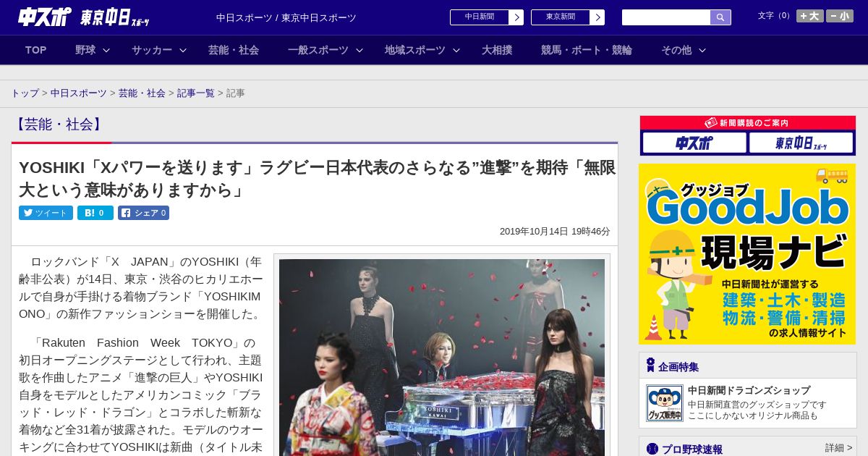Viewport: 868px width, 456px height.
Task: Open the GoodJob 現場ナビ advertisement
Action: (747, 254)
